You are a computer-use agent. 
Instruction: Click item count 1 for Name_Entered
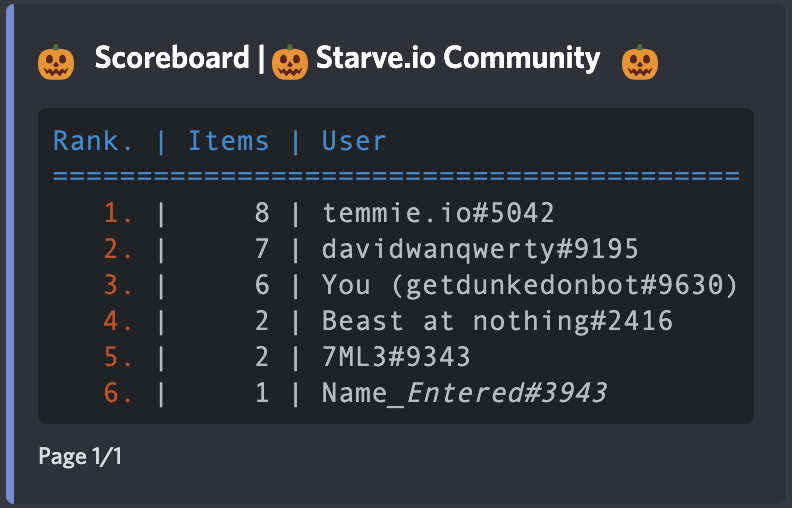[262, 393]
